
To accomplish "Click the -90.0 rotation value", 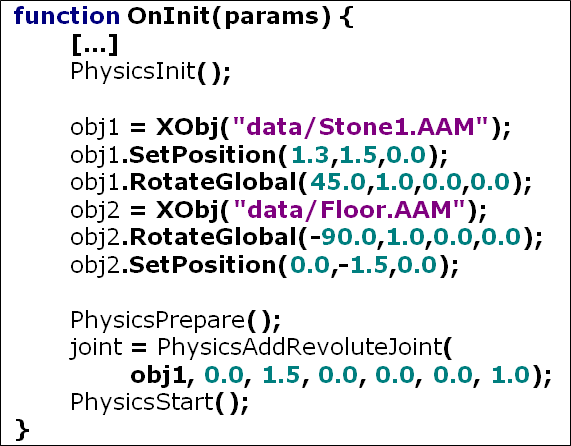I will 344,237.
